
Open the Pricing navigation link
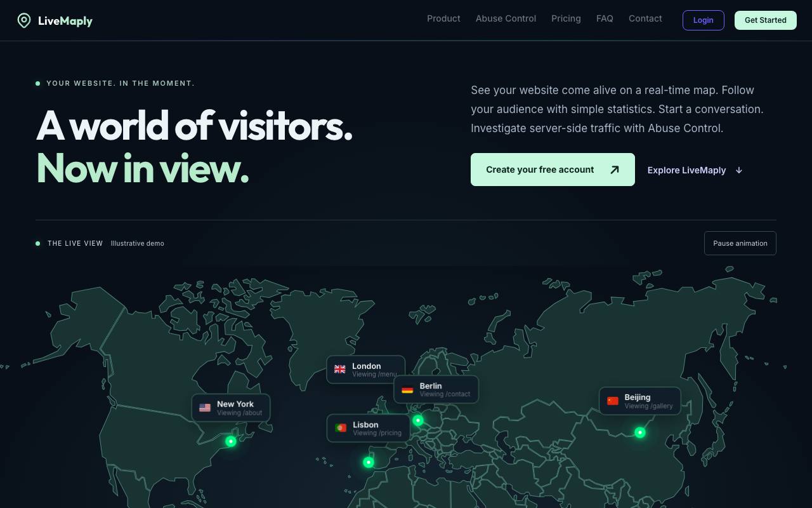(566, 18)
